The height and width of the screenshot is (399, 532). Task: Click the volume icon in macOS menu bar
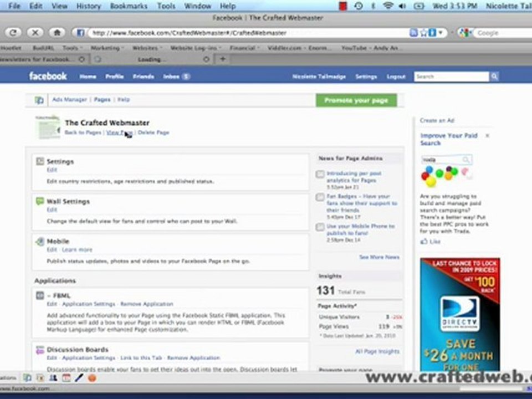403,6
